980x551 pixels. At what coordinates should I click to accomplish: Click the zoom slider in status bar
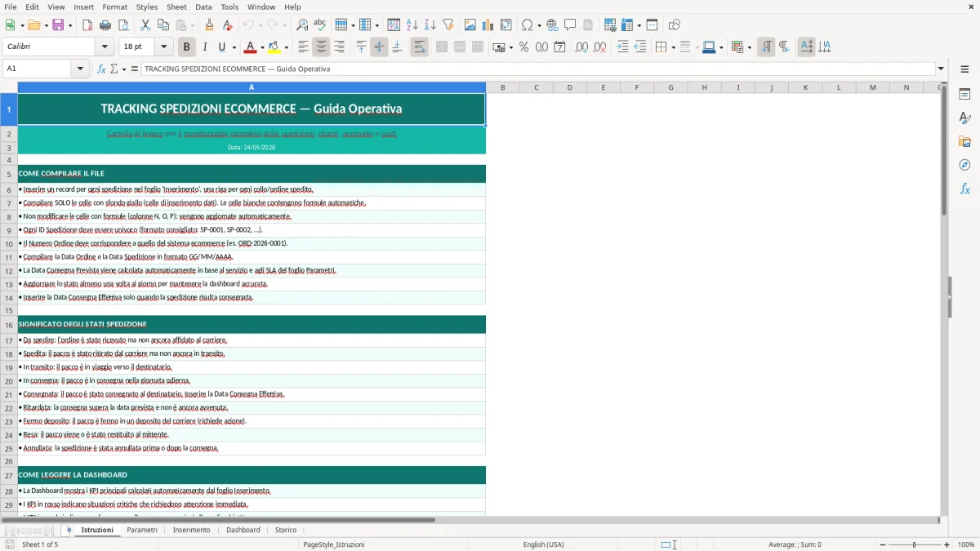[x=915, y=544]
